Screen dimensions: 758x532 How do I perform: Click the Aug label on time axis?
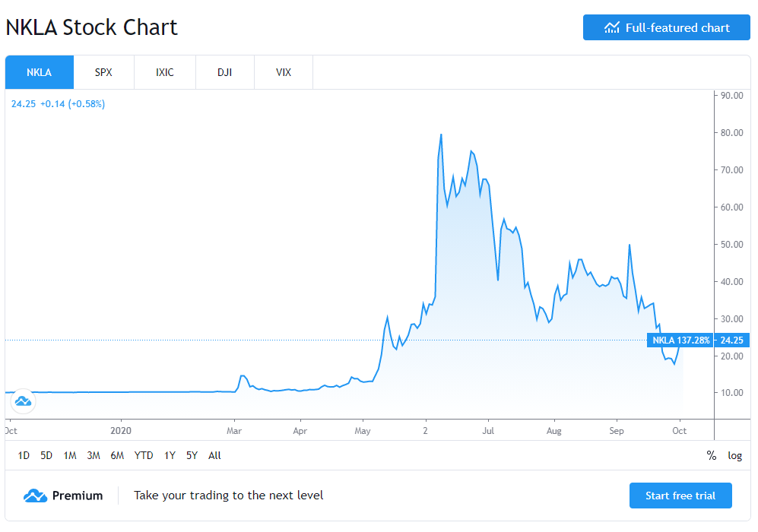coord(554,430)
